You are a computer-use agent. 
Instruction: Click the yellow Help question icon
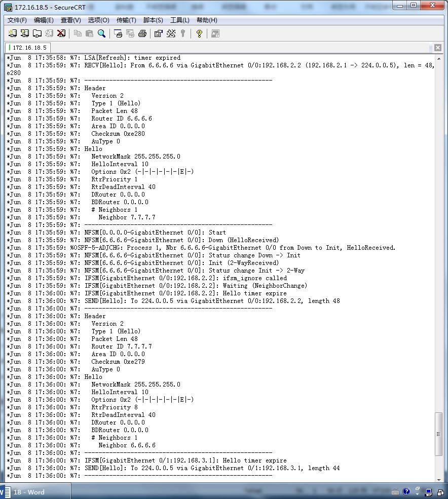click(x=199, y=33)
